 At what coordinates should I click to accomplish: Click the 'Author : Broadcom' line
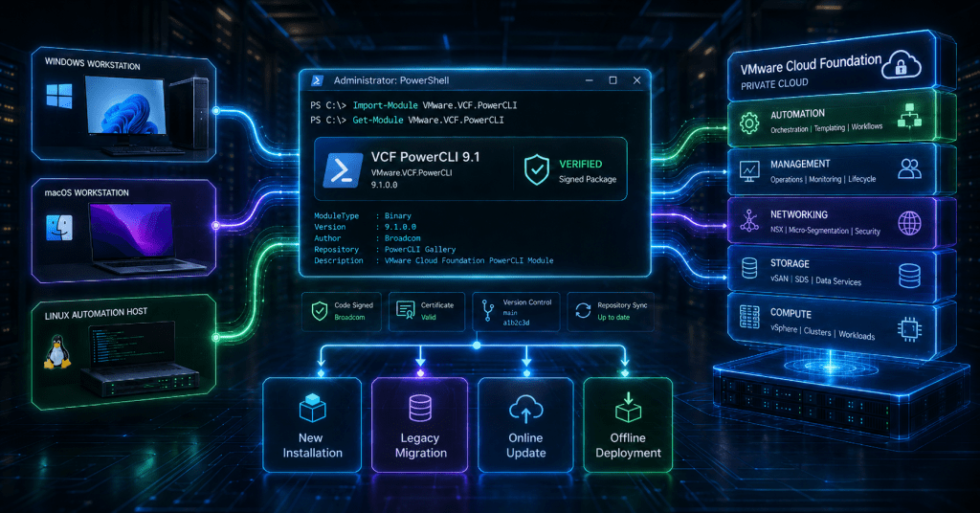pos(367,238)
